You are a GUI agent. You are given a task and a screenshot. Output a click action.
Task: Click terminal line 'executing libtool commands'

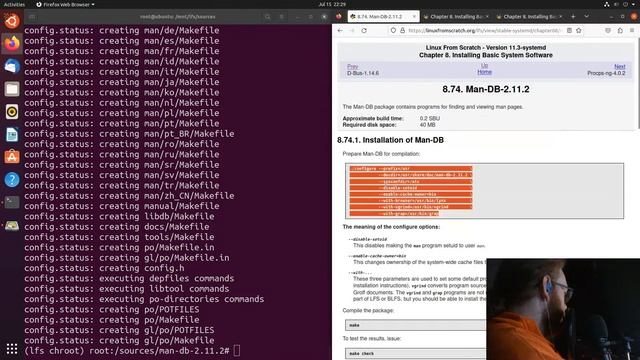pyautogui.click(x=127, y=289)
